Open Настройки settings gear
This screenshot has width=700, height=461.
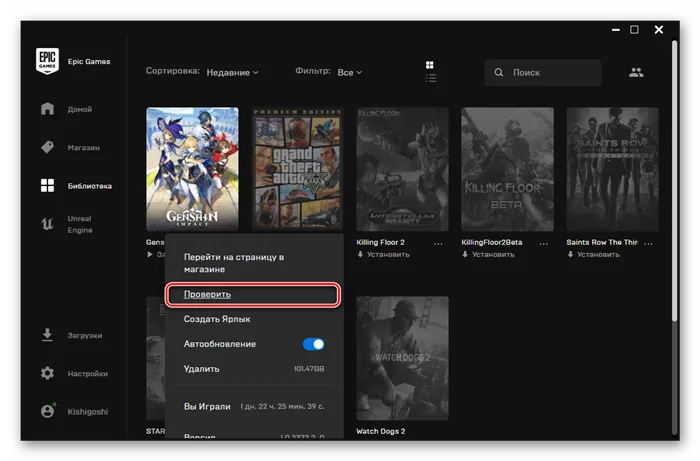tap(47, 373)
